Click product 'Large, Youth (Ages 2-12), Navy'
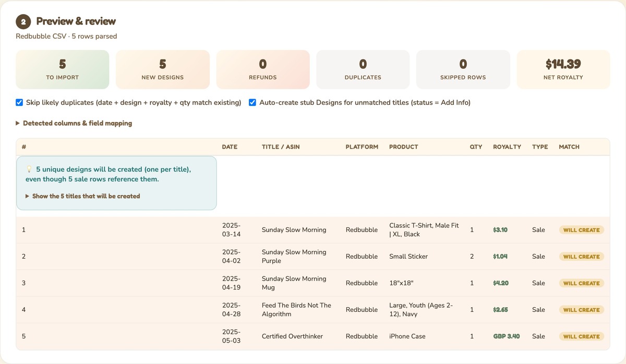626x364 pixels. pos(421,310)
